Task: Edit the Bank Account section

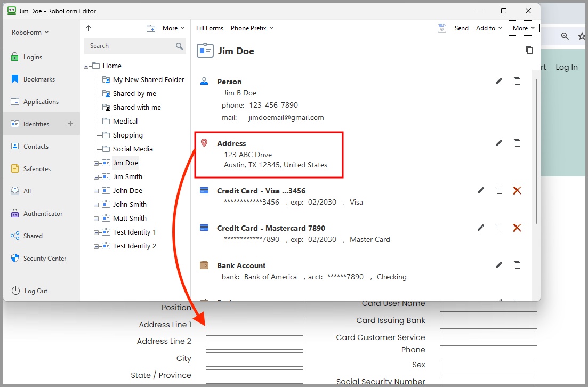Action: (499, 265)
